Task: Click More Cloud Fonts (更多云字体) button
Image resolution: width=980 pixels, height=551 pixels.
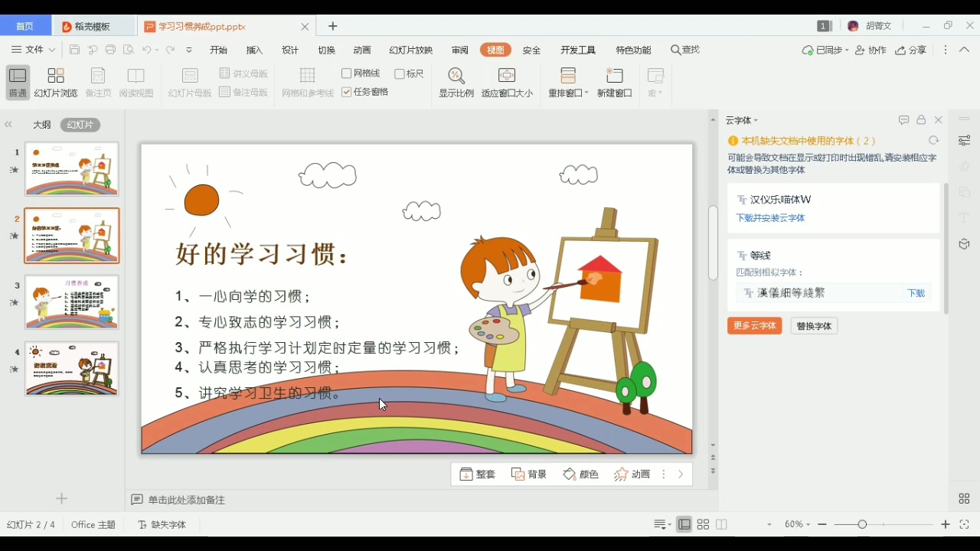Action: (x=755, y=326)
